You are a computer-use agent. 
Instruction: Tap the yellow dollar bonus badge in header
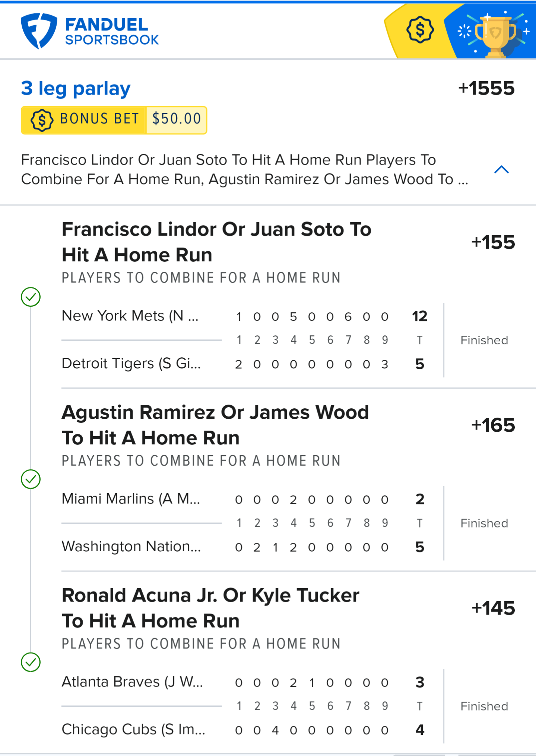[420, 30]
